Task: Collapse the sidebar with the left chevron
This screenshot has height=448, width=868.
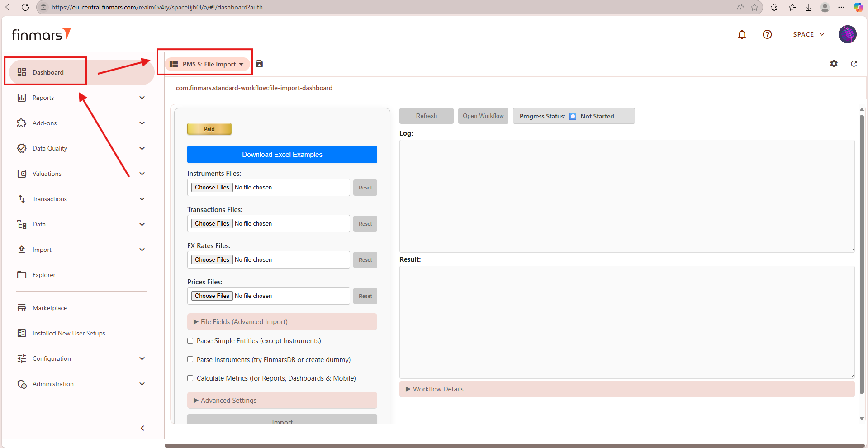Action: [x=142, y=428]
